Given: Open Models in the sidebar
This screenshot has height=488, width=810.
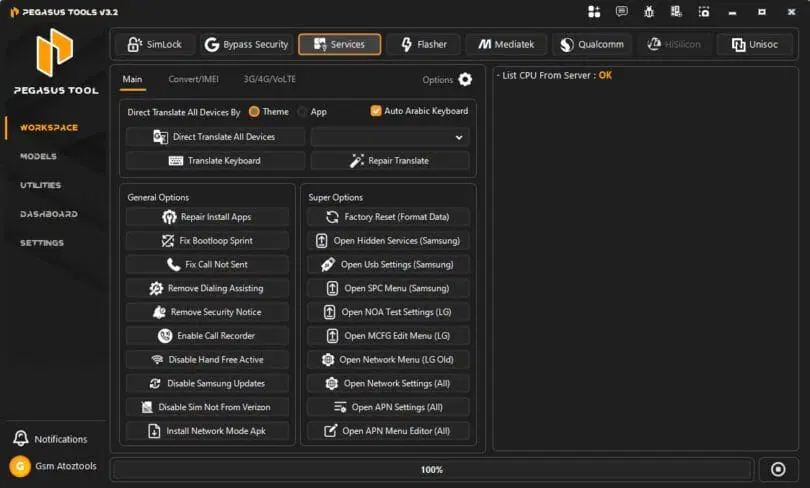Looking at the screenshot, I should tap(38, 156).
